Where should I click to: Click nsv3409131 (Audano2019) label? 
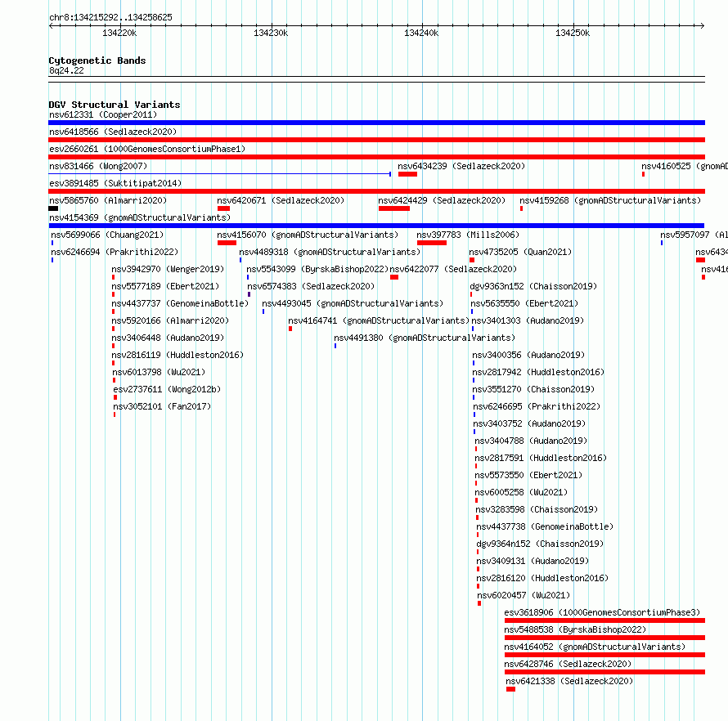point(533,561)
